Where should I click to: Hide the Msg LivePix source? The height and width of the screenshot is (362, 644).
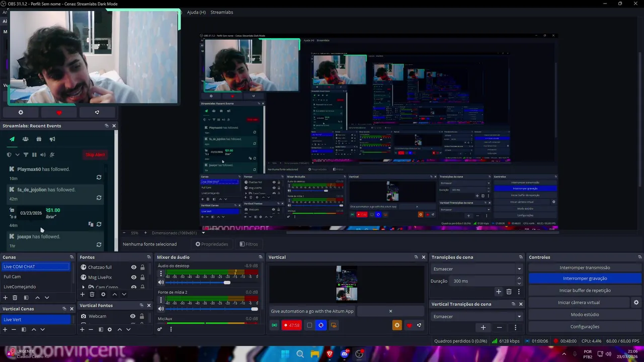click(x=133, y=278)
